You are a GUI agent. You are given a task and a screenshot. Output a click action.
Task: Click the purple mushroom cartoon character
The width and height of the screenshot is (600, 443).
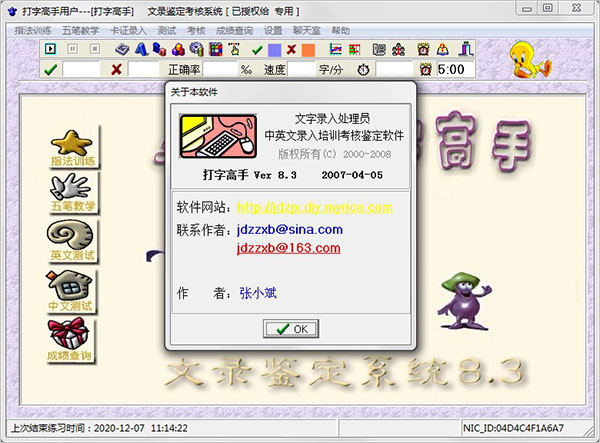point(463,301)
